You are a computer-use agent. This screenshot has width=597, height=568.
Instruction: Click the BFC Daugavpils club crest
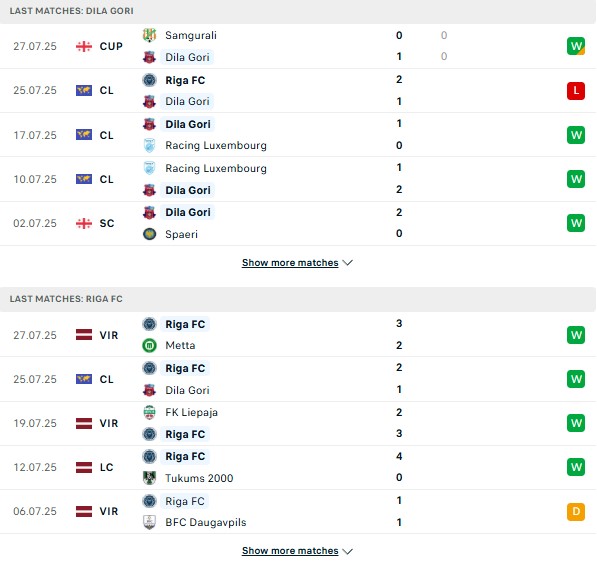click(149, 522)
